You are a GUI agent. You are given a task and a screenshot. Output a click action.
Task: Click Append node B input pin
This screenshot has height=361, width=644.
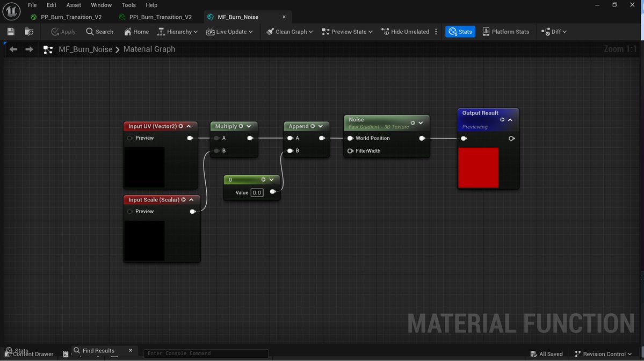pos(290,151)
